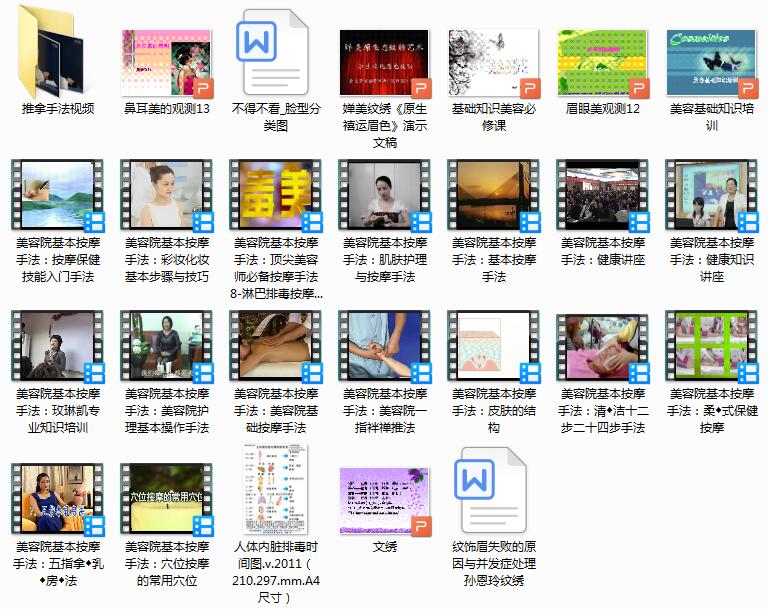768x609 pixels.
Task: Open the 穴位按摩的常用穴位 video
Action: coord(166,497)
